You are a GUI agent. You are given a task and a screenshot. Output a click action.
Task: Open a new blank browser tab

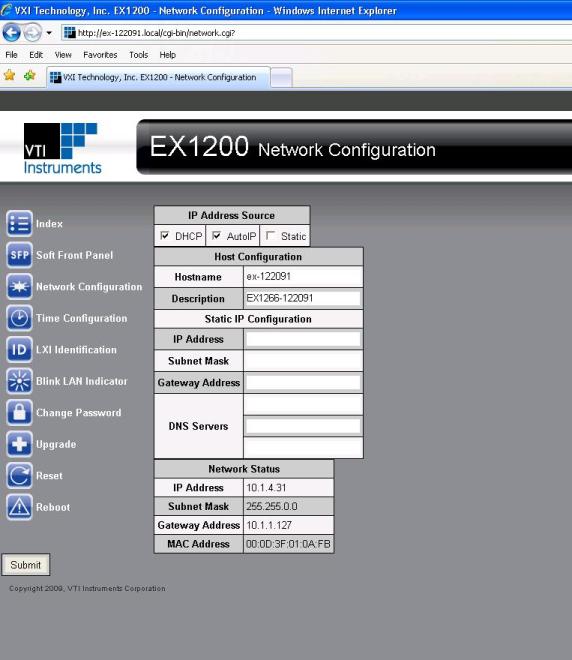tap(281, 77)
